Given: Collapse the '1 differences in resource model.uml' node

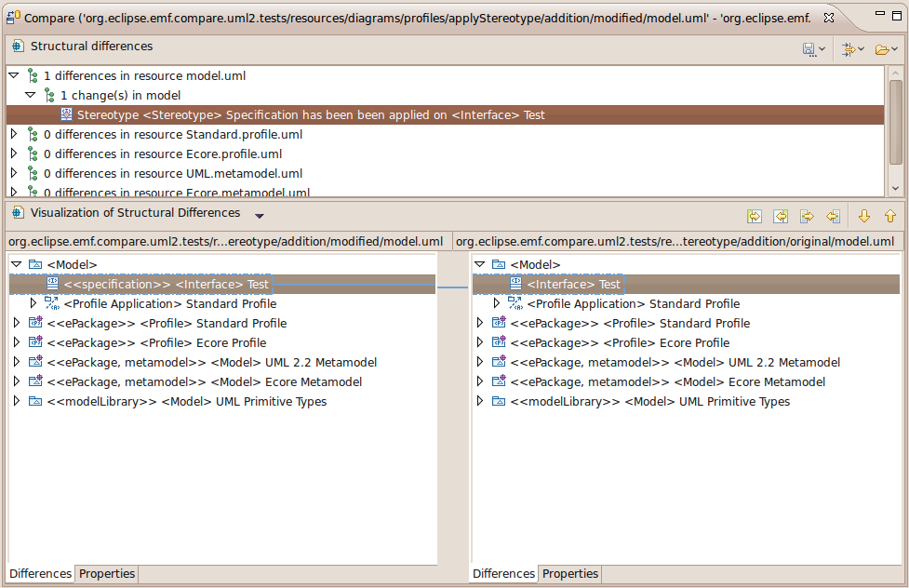Looking at the screenshot, I should (14, 75).
